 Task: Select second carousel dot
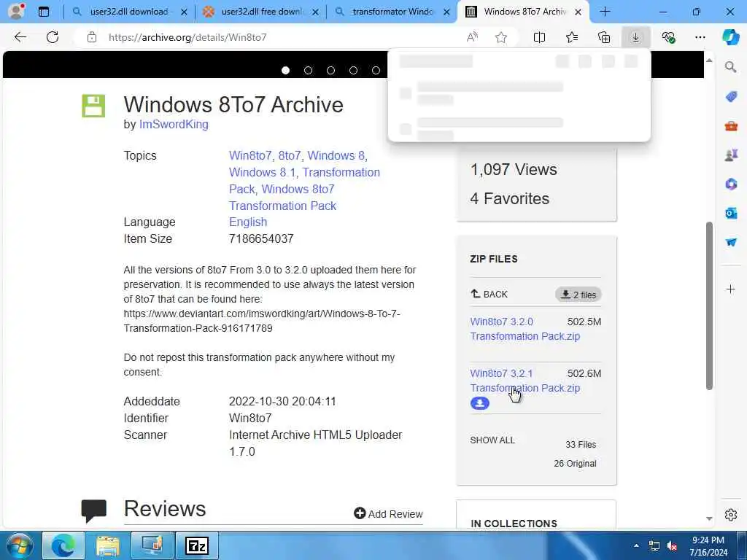pos(309,71)
